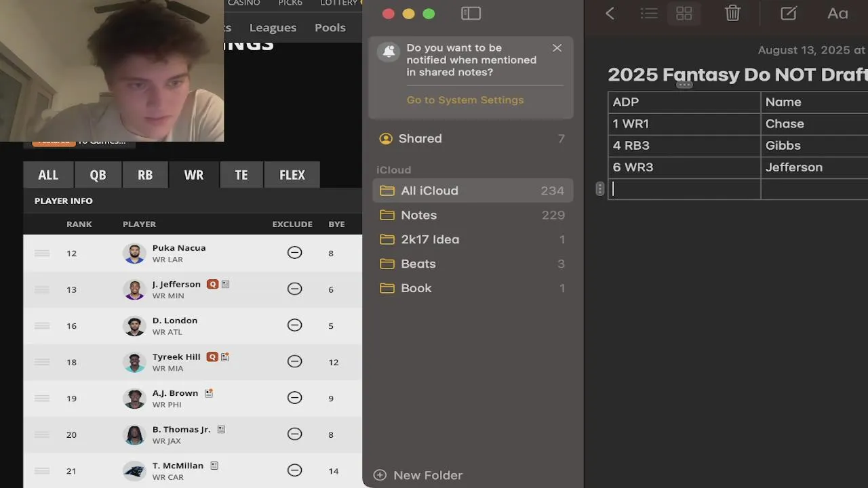The height and width of the screenshot is (488, 868).
Task: Open the 2k17 Idea folder
Action: 473,239
